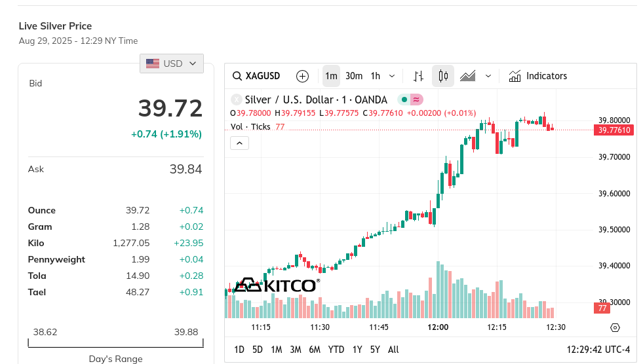
Task: Open the USD currency dropdown
Action: pyautogui.click(x=172, y=64)
